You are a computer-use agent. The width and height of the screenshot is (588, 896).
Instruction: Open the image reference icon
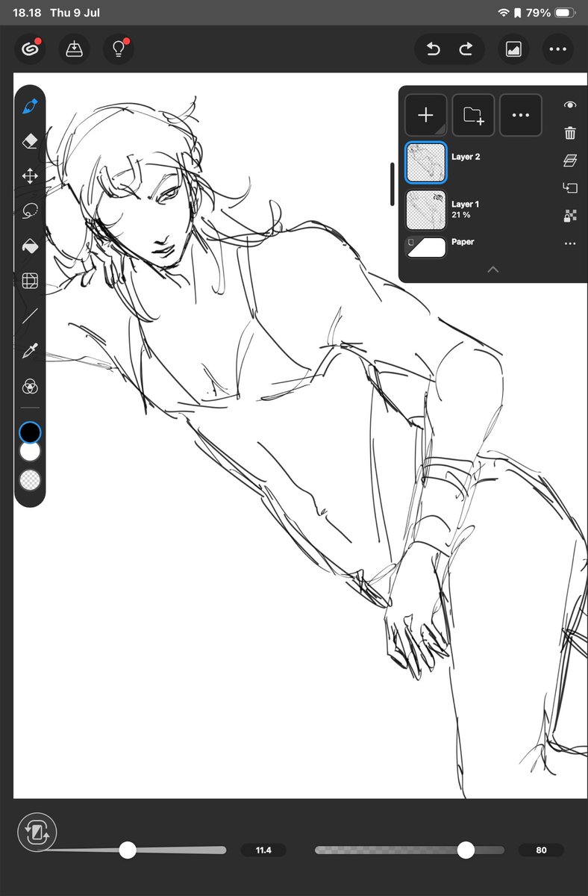pyautogui.click(x=513, y=49)
